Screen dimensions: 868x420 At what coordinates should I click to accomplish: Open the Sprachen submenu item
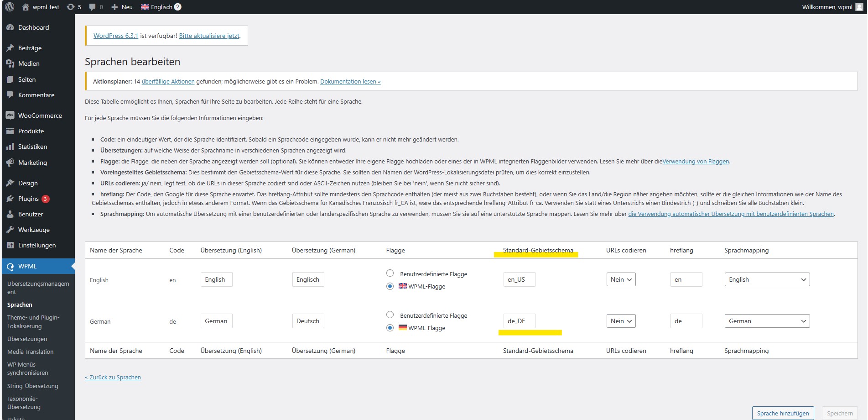20,304
